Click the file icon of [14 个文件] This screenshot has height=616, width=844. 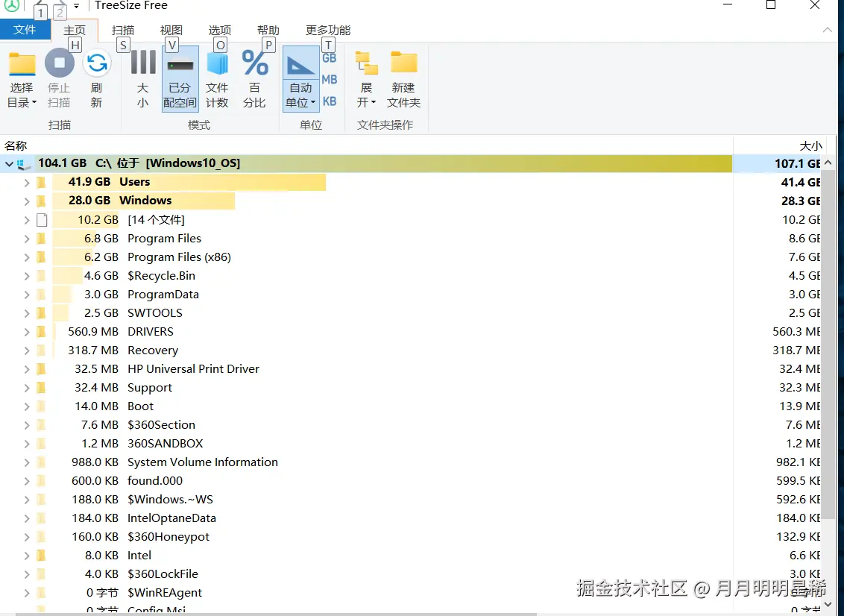(42, 220)
